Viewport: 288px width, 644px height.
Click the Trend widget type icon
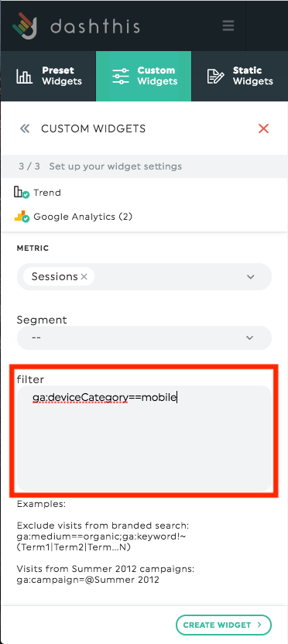(22, 193)
